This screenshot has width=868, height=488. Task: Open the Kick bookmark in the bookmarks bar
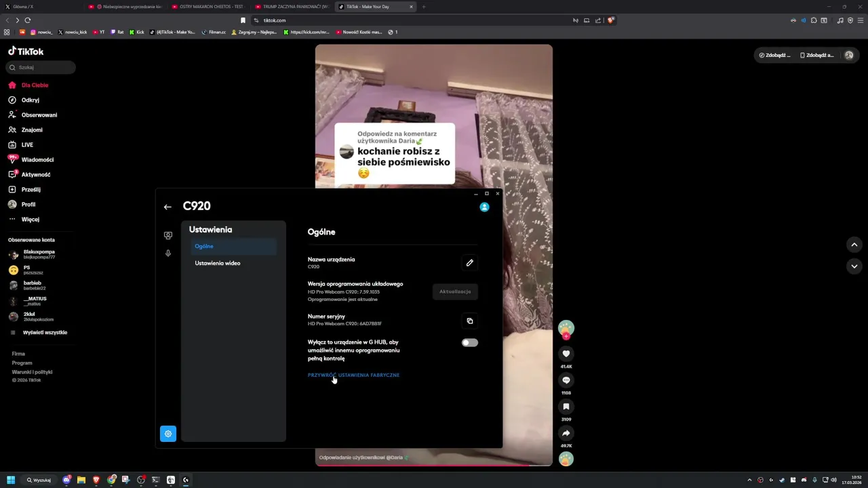[137, 32]
